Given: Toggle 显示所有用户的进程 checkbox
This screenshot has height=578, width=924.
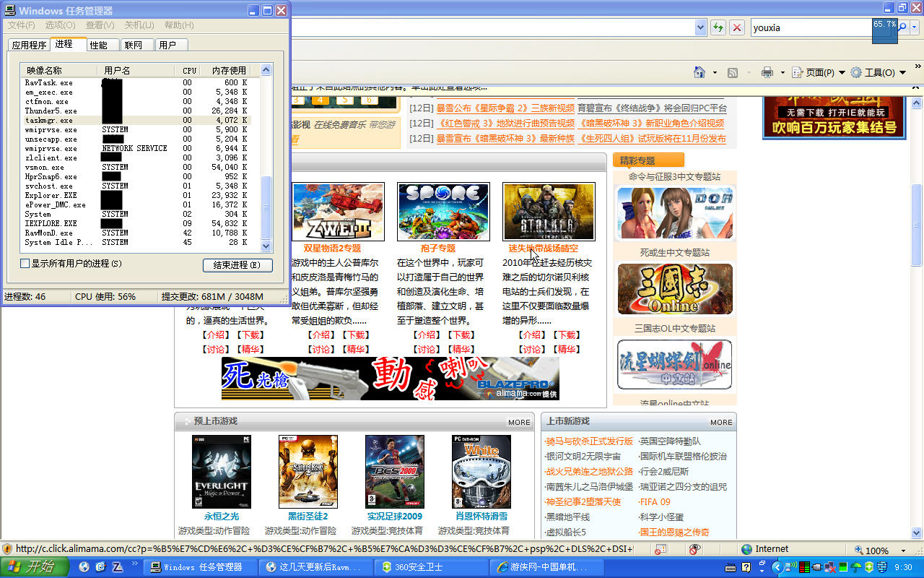Looking at the screenshot, I should tap(25, 264).
